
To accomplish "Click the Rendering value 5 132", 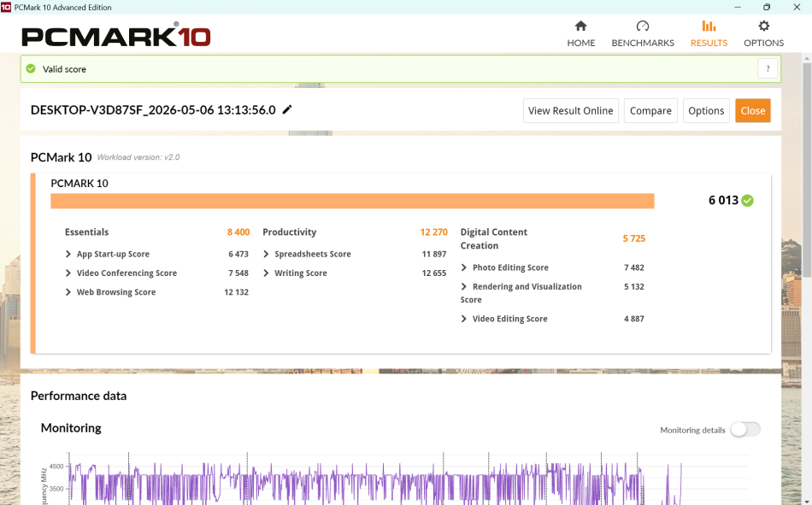I will coord(634,286).
